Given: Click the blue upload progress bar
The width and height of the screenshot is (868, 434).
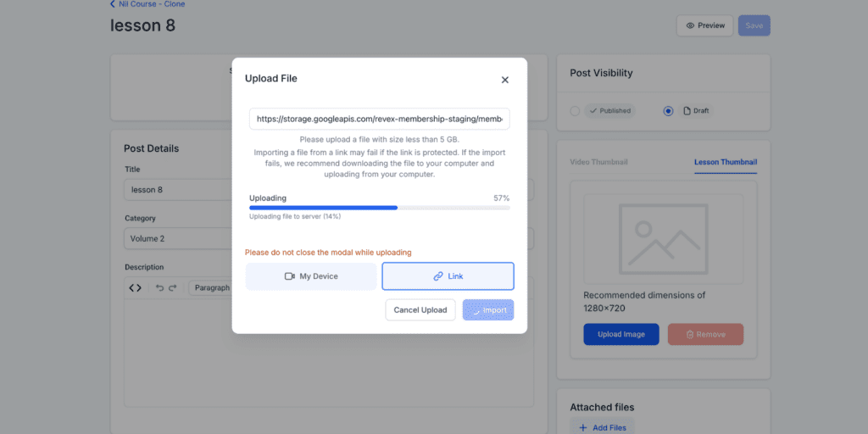Looking at the screenshot, I should click(x=323, y=208).
